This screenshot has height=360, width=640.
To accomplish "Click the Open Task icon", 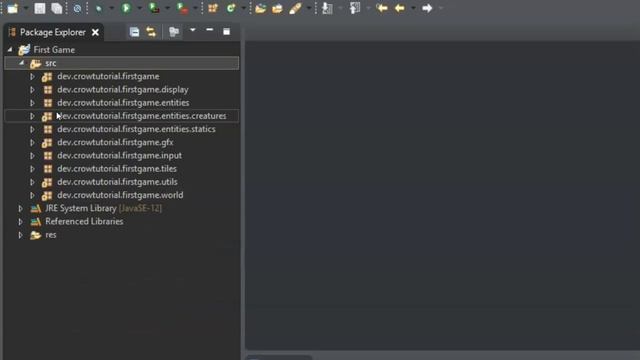I will point(277,8).
